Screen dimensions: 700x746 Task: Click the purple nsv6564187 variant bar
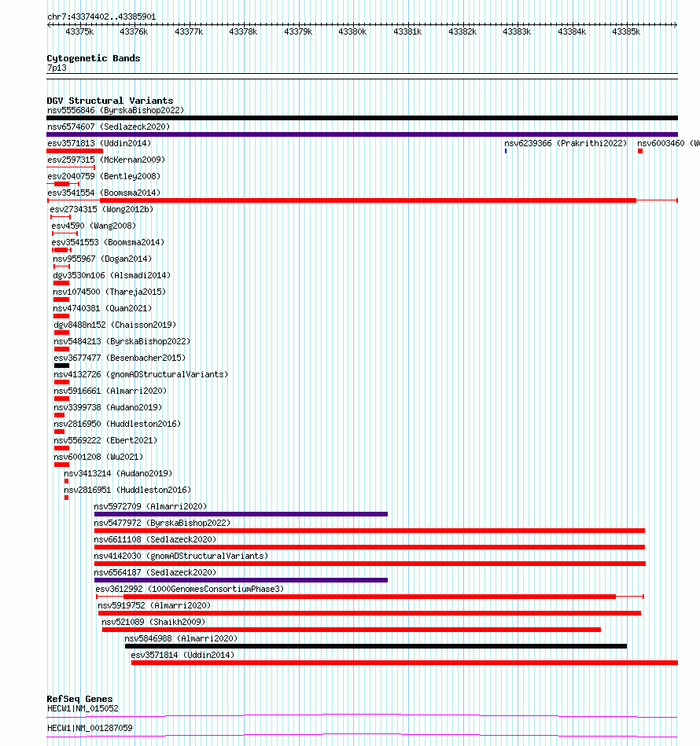[x=241, y=580]
